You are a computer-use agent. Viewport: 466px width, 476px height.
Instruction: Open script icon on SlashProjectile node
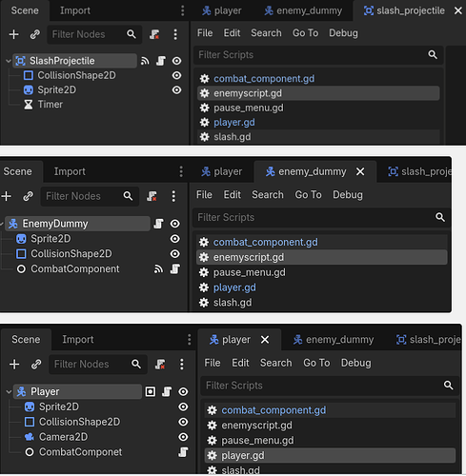coord(161,61)
